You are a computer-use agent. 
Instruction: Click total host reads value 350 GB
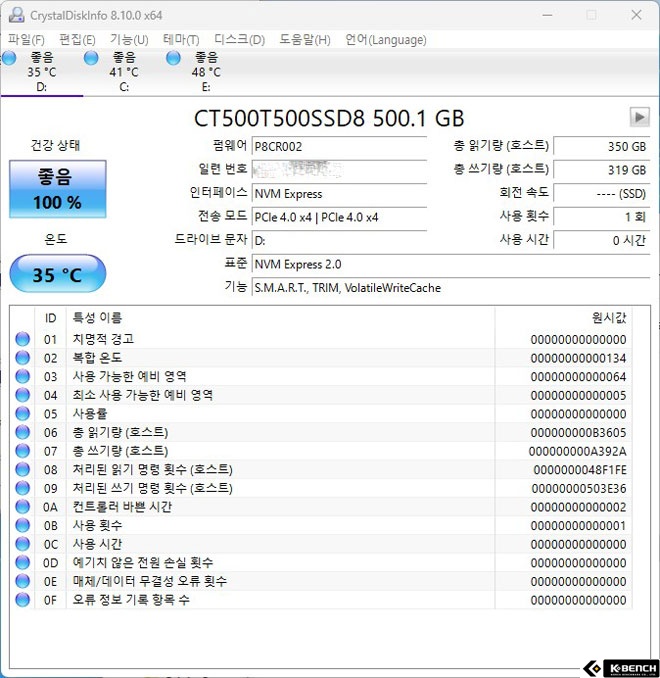(602, 146)
